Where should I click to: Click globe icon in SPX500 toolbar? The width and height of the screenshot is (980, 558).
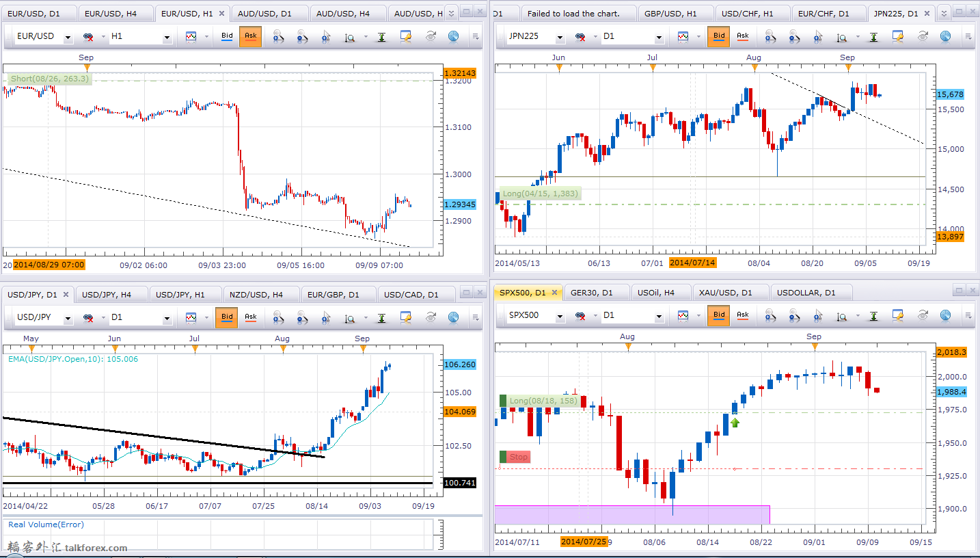click(x=945, y=316)
